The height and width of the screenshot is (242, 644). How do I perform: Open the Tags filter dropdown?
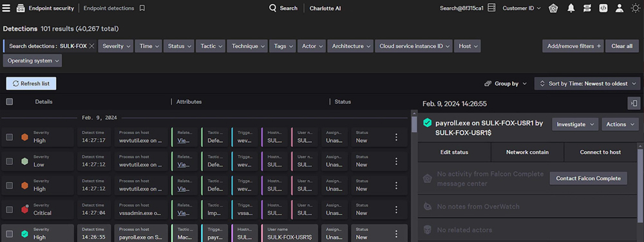point(283,46)
